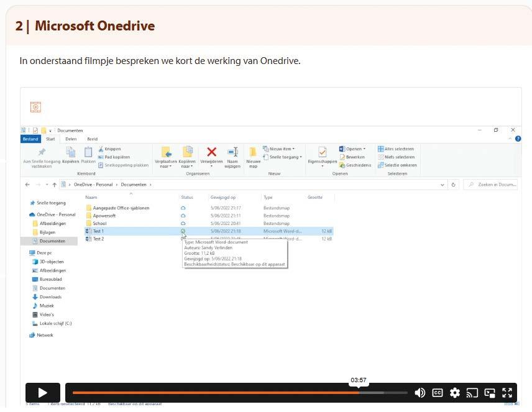Open Downloads in navigation pane
Image resolution: width=532 pixels, height=412 pixels.
47,297
